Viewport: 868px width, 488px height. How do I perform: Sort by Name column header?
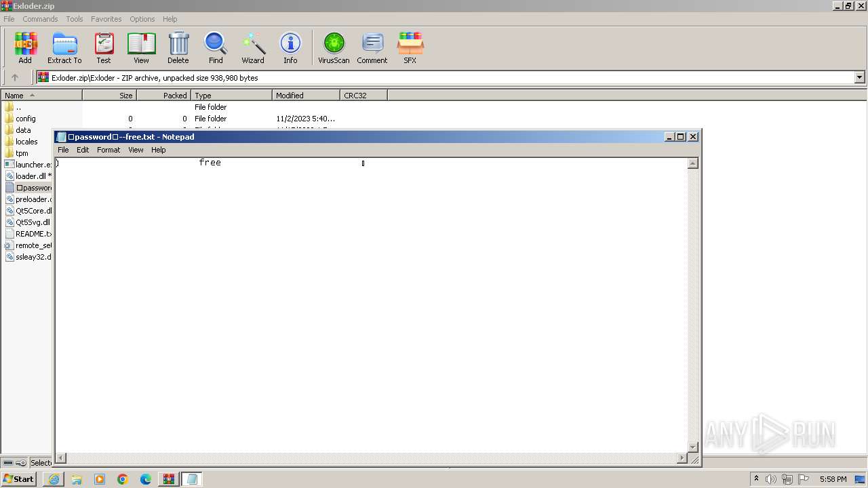tap(41, 96)
